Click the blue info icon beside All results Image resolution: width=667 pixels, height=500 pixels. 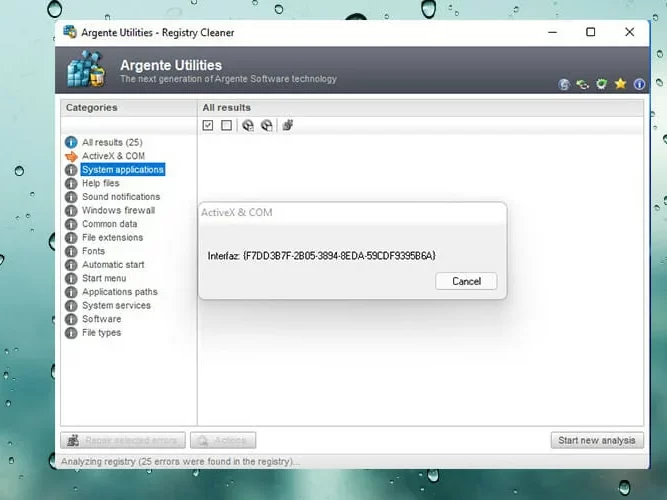coord(71,142)
